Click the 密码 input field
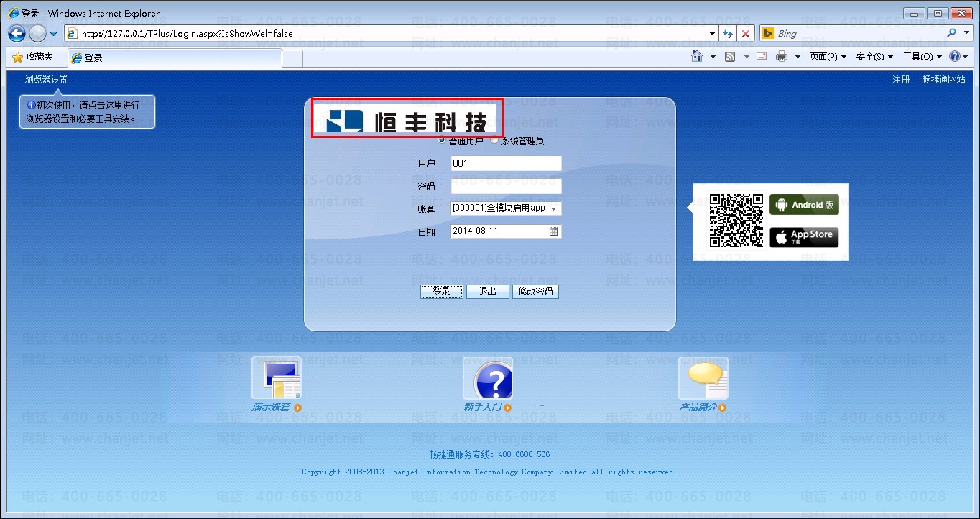The width and height of the screenshot is (980, 519). pos(506,186)
